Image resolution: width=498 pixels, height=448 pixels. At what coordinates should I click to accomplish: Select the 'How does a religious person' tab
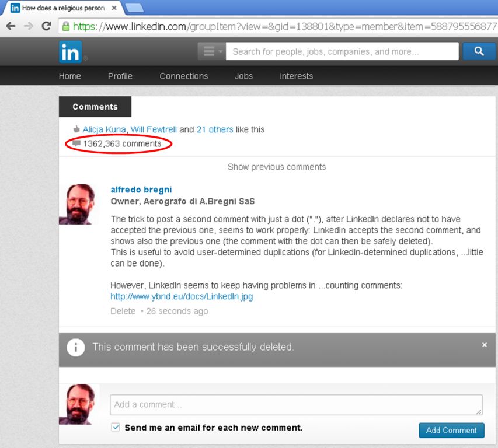63,8
